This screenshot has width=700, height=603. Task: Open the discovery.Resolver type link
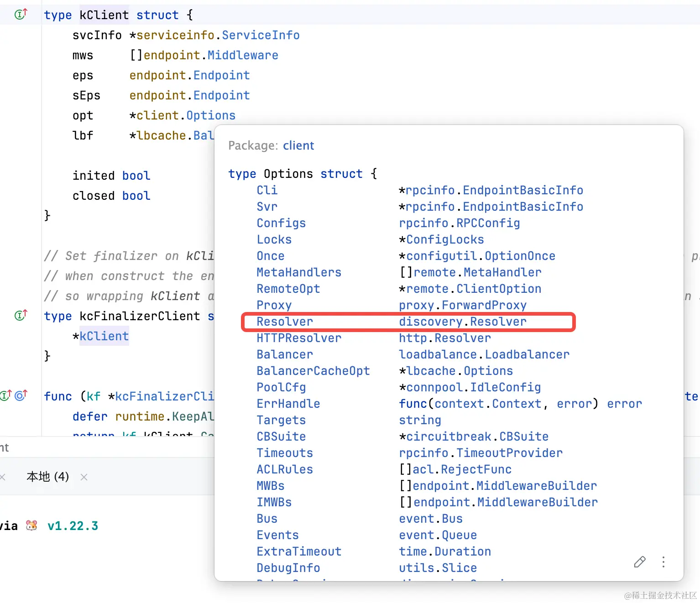coord(463,322)
